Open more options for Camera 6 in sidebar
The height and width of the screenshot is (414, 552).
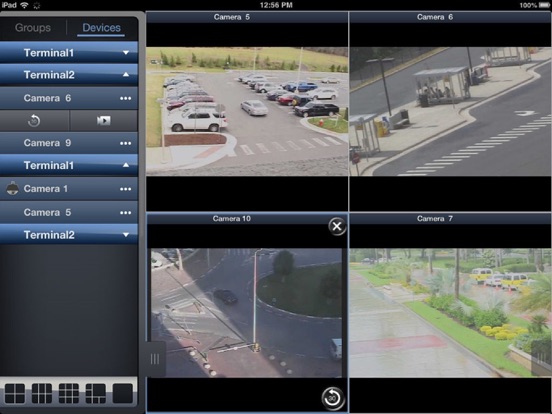coord(125,98)
